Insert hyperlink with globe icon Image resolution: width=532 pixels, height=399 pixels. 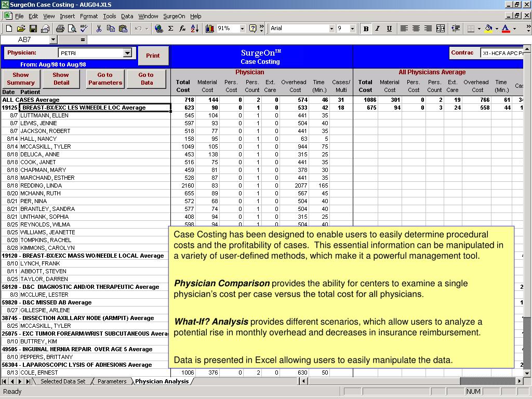(x=159, y=29)
